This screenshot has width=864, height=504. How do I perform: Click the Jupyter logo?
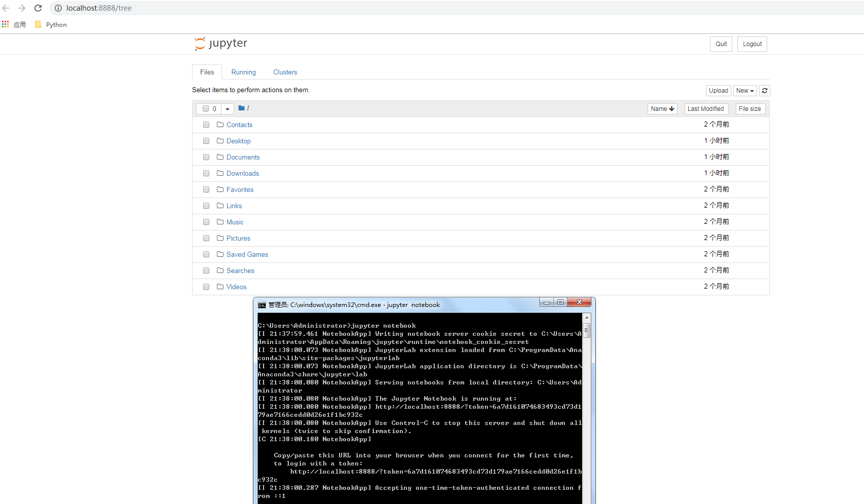click(x=221, y=44)
